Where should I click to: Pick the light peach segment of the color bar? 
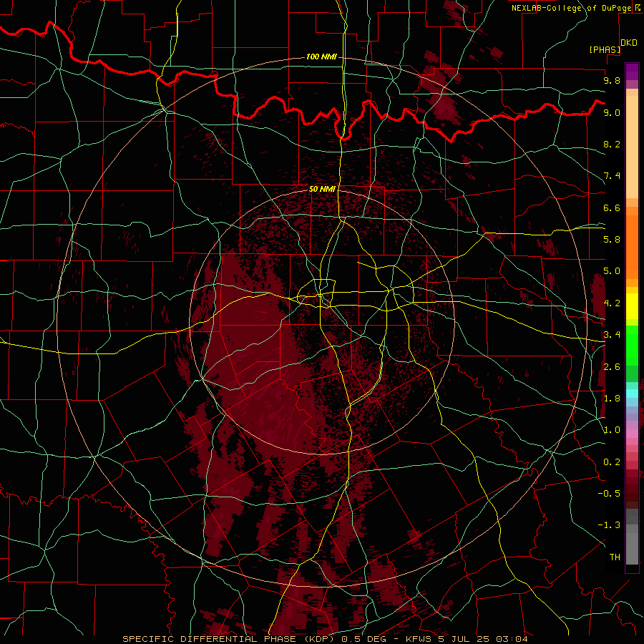632,147
